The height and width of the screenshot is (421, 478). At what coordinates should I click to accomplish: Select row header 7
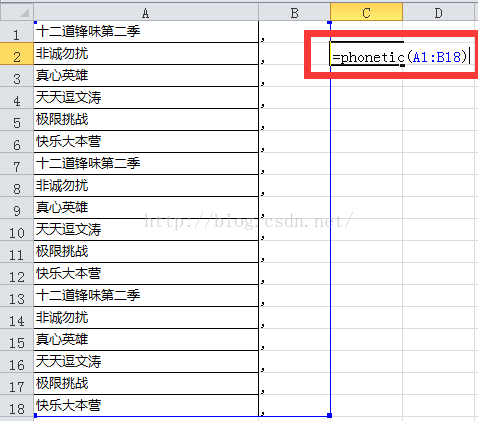(x=17, y=164)
